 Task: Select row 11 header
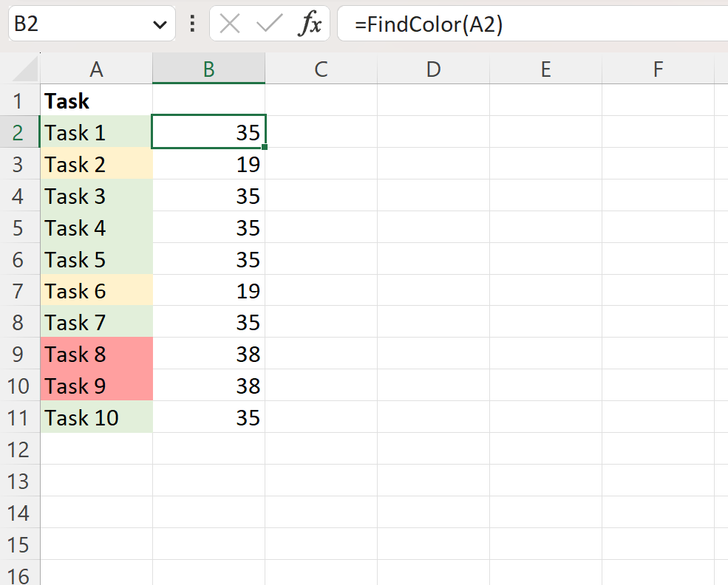point(20,417)
